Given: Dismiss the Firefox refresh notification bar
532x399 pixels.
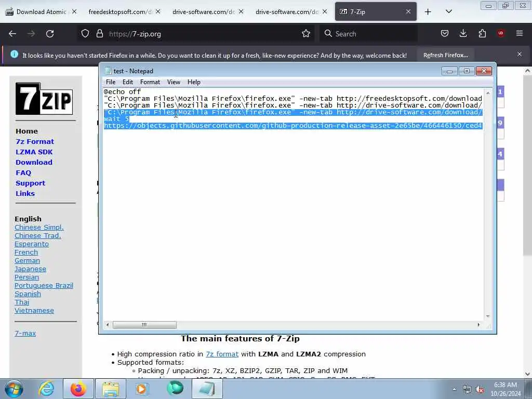Looking at the screenshot, I should pos(520,54).
